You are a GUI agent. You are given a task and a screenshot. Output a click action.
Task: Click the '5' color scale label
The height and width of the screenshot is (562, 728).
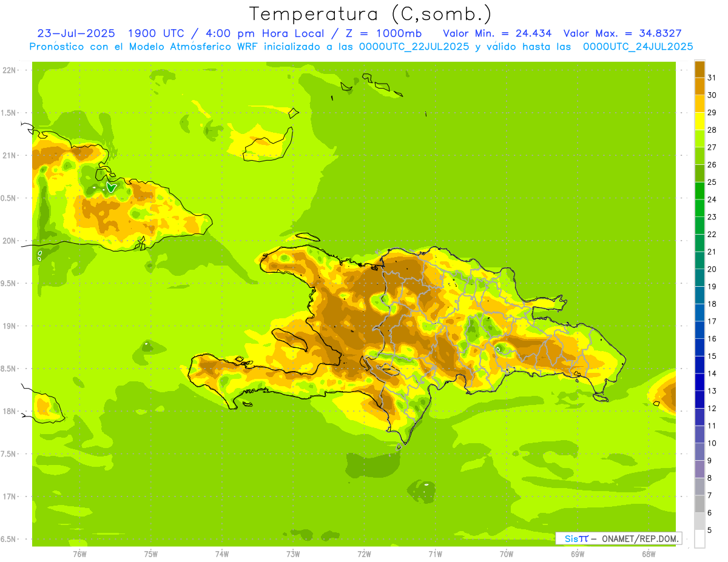click(x=710, y=530)
